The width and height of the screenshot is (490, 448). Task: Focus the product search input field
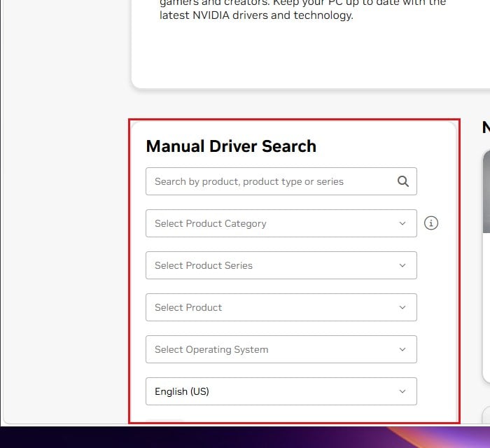point(281,181)
